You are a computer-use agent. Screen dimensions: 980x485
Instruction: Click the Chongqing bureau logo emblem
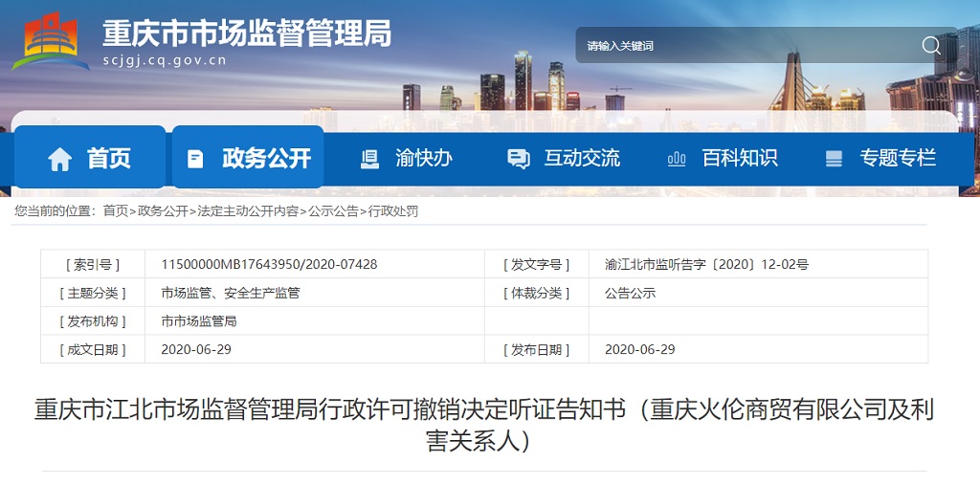click(x=51, y=40)
